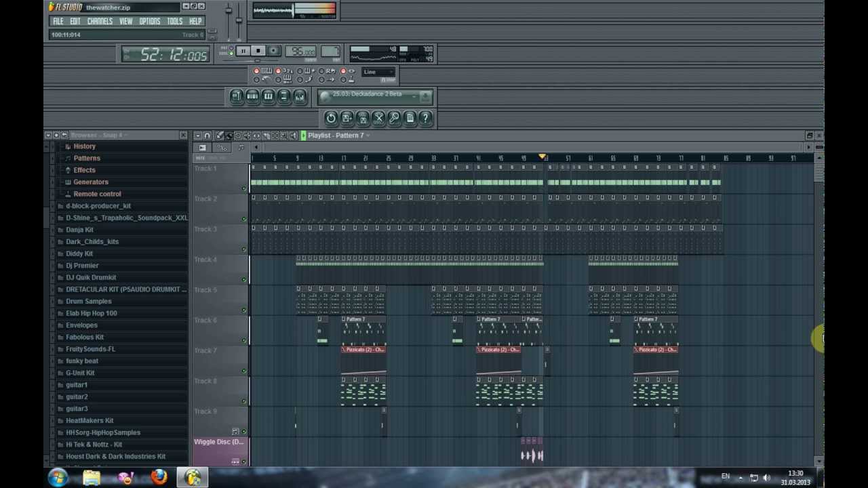Select the playlist playback speaker tool
This screenshot has height=488, width=868.
pyautogui.click(x=293, y=136)
